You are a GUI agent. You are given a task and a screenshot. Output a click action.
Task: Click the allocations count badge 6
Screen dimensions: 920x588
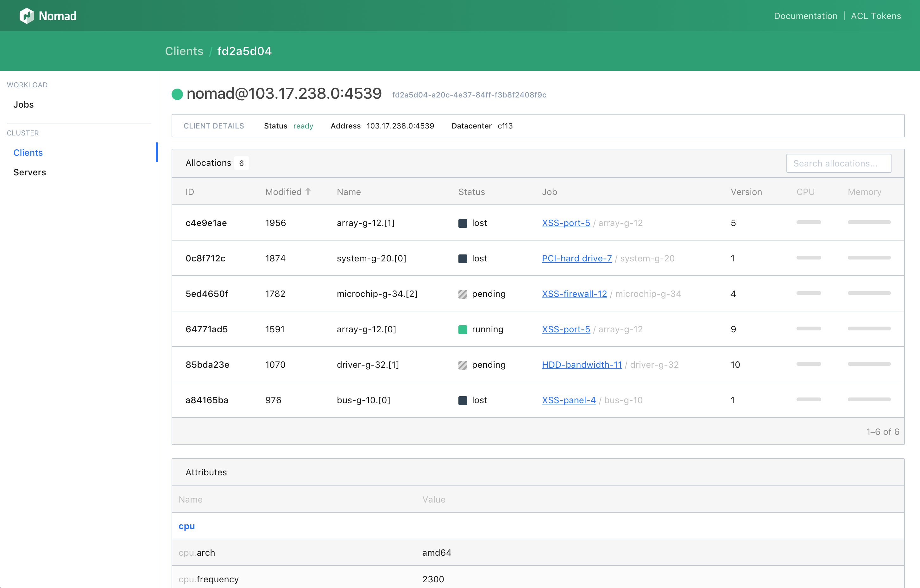242,163
